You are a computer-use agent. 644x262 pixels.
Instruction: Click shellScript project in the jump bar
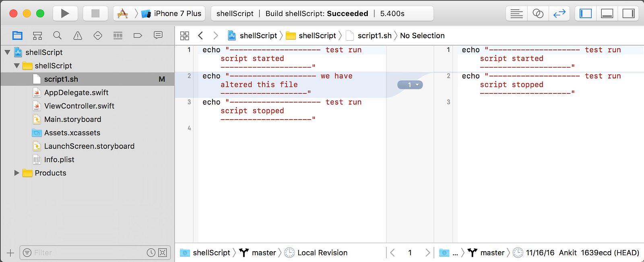coord(252,35)
